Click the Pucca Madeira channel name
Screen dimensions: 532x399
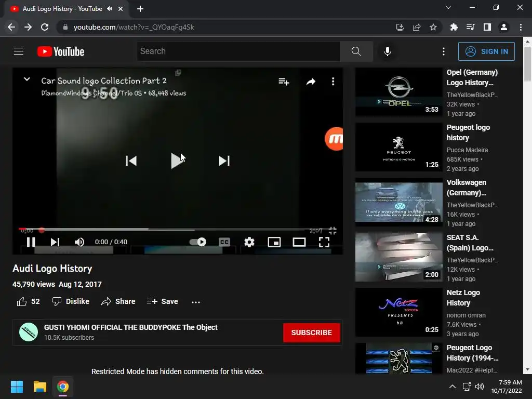click(467, 150)
